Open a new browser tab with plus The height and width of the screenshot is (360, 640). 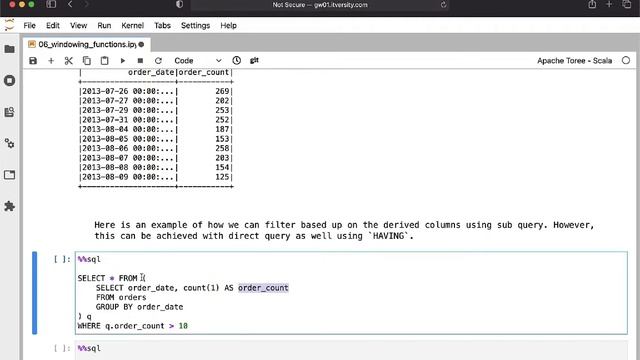coord(609,4)
